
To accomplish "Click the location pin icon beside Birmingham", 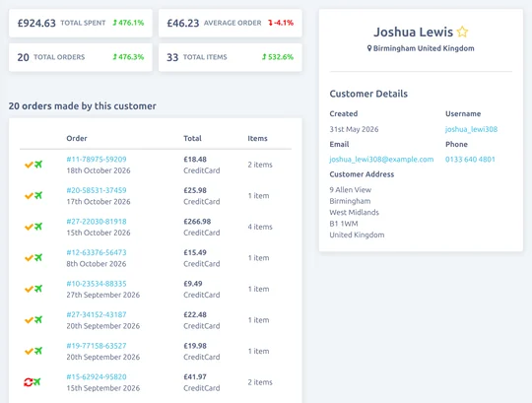I will coord(369,48).
